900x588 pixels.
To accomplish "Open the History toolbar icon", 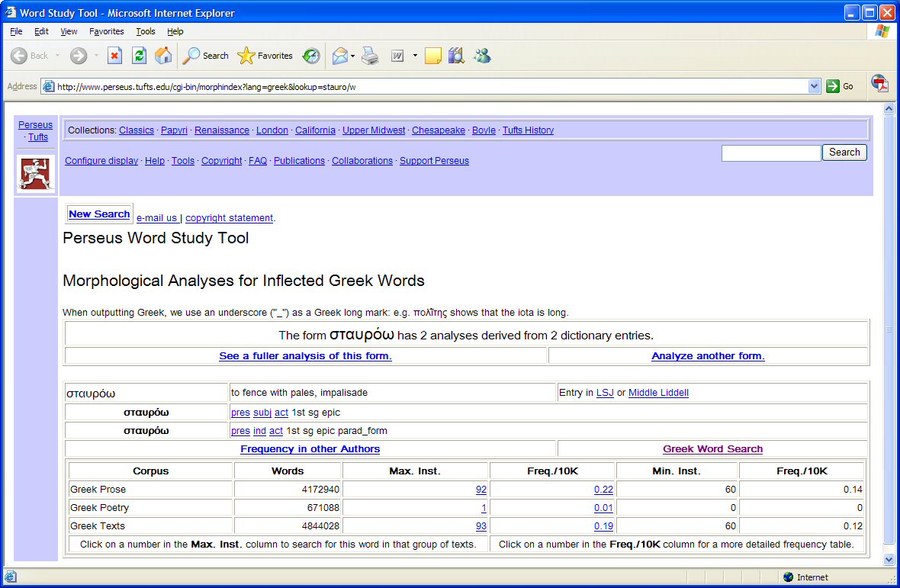I will pos(310,56).
